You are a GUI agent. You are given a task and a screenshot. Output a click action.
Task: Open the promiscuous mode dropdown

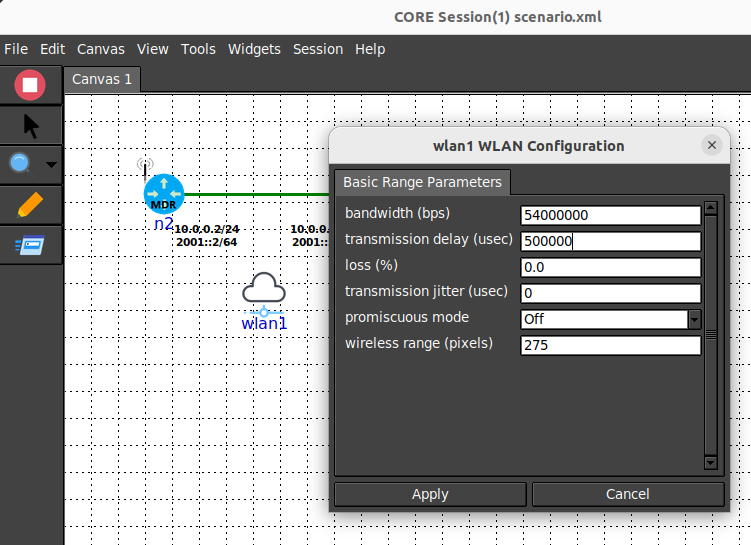pyautogui.click(x=694, y=319)
